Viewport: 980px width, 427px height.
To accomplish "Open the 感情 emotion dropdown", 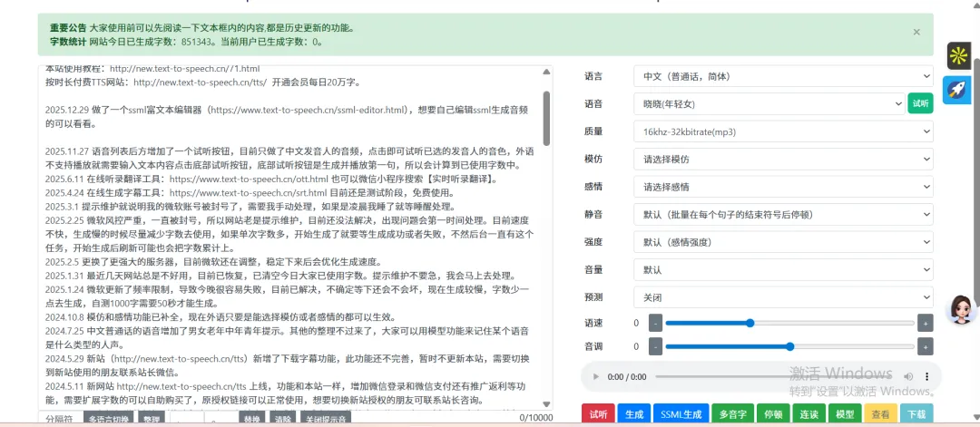I will [x=783, y=187].
